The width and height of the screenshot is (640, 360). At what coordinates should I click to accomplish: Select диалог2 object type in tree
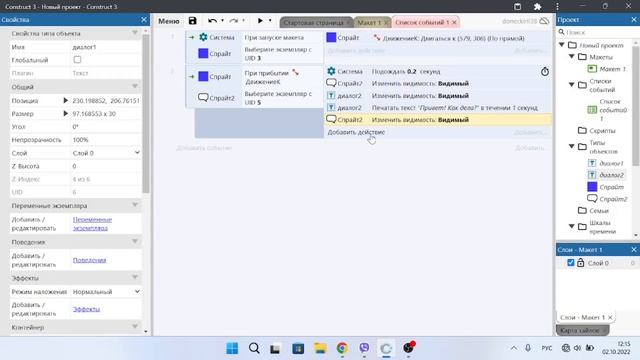(606, 175)
